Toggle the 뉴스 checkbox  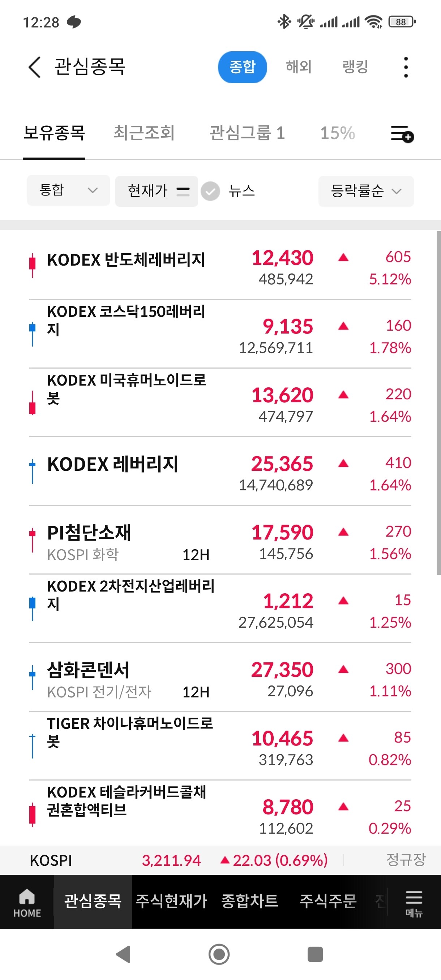point(210,191)
